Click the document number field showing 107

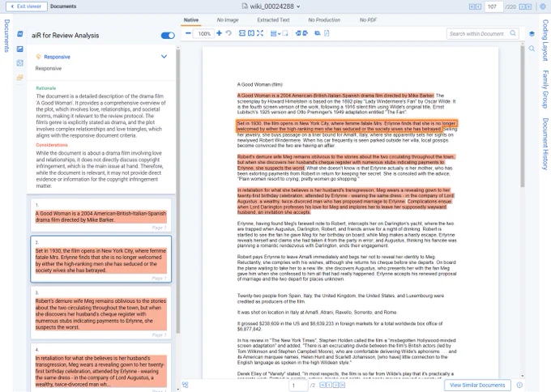point(493,6)
